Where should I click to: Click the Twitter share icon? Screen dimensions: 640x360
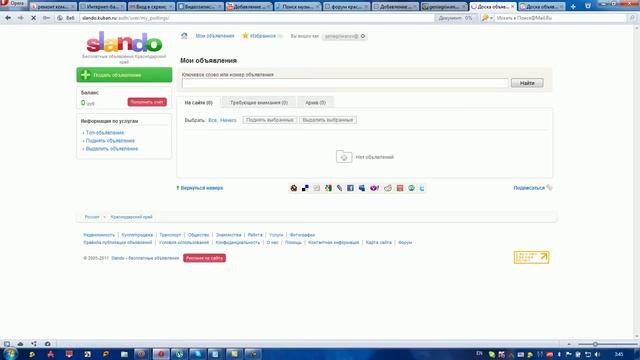point(422,188)
